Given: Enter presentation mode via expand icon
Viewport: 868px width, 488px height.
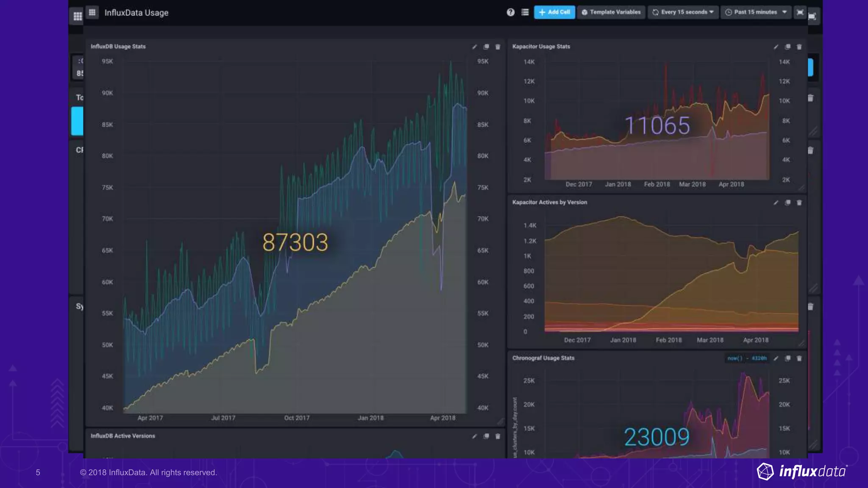Looking at the screenshot, I should click(800, 12).
